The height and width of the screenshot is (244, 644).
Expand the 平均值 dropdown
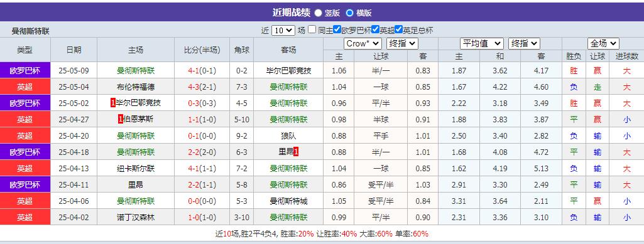[482, 43]
